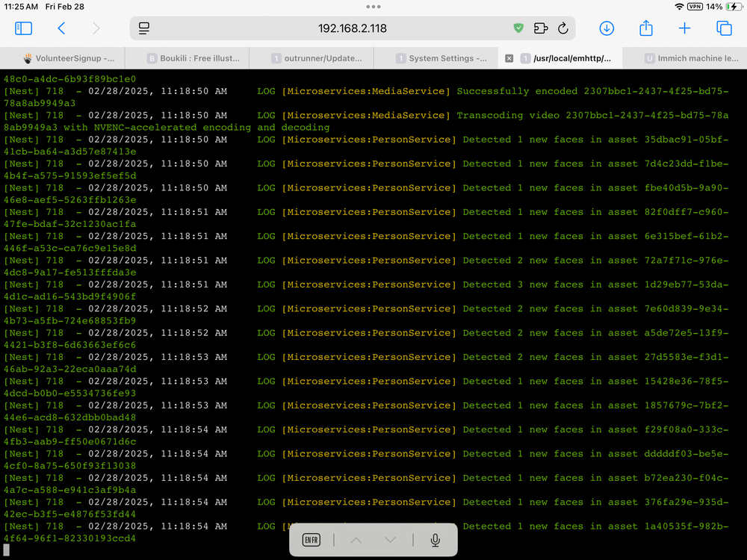Click the log line for asset 82f0dff7-c960

pyautogui.click(x=366, y=218)
